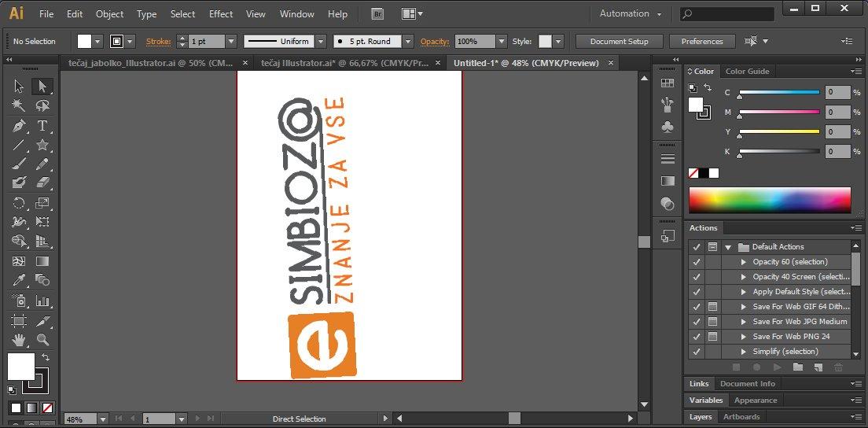
Task: Pick the Eyedropper tool
Action: coord(19,280)
